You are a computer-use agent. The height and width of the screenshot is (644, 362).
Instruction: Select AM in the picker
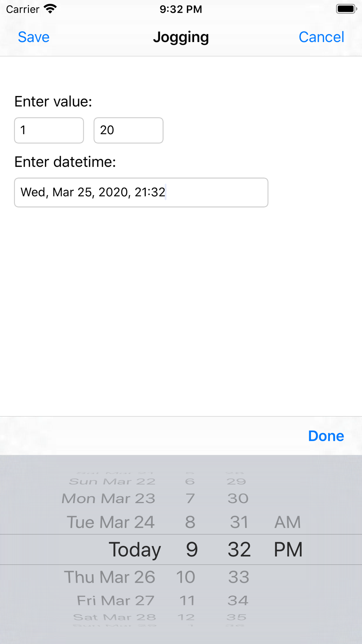pos(287,522)
